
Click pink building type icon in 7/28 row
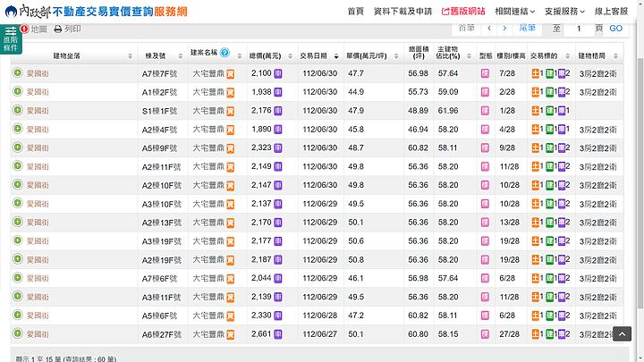coord(485,73)
